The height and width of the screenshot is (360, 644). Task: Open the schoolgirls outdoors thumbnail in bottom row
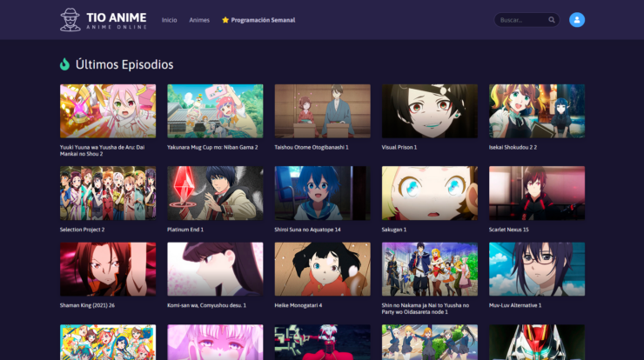tap(430, 343)
